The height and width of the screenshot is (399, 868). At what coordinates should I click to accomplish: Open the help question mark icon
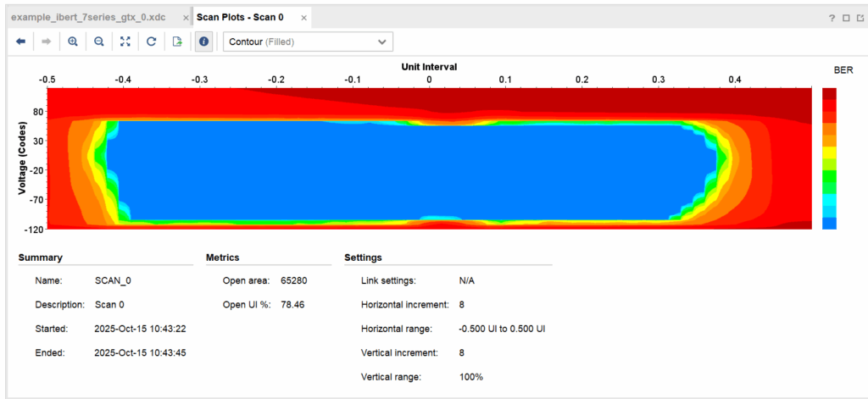[832, 18]
